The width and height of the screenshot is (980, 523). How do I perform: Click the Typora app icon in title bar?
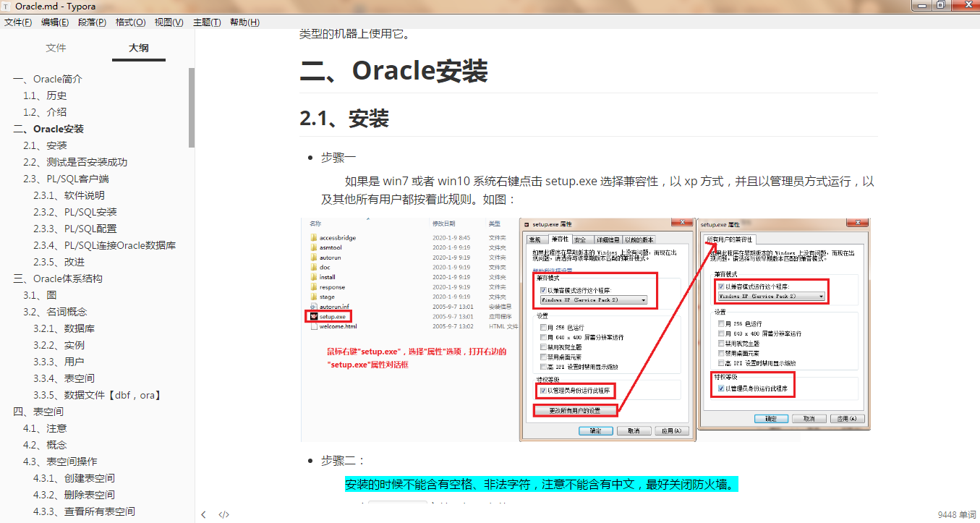coord(7,6)
